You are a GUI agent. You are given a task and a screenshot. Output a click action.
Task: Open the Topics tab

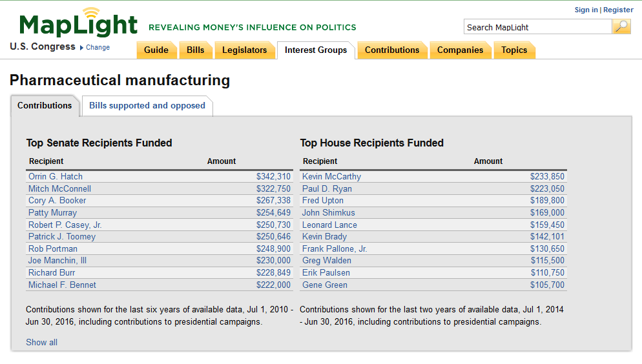pos(514,50)
